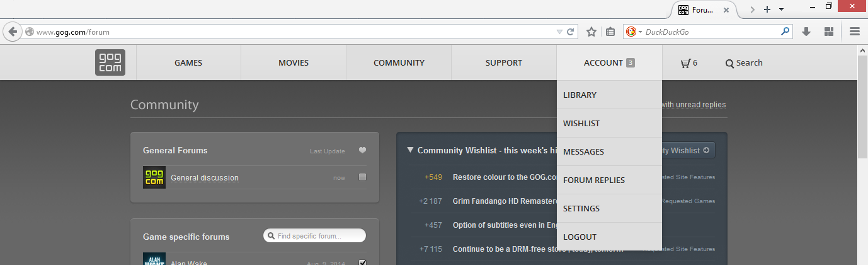Image resolution: width=868 pixels, height=265 pixels.
Task: Open the SUPPORT menu
Action: click(504, 62)
